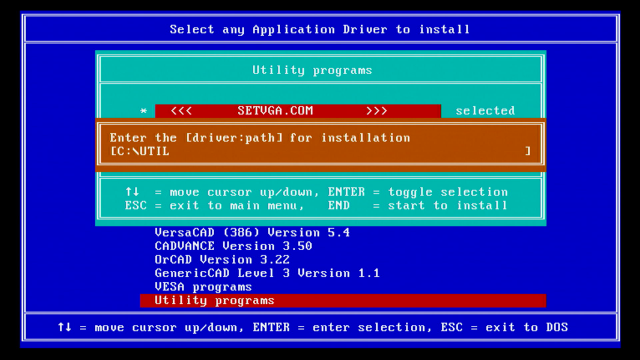Screen dimensions: 640x360
Task: Click 'ENTER = toggle selection' hint
Action: [x=418, y=192]
